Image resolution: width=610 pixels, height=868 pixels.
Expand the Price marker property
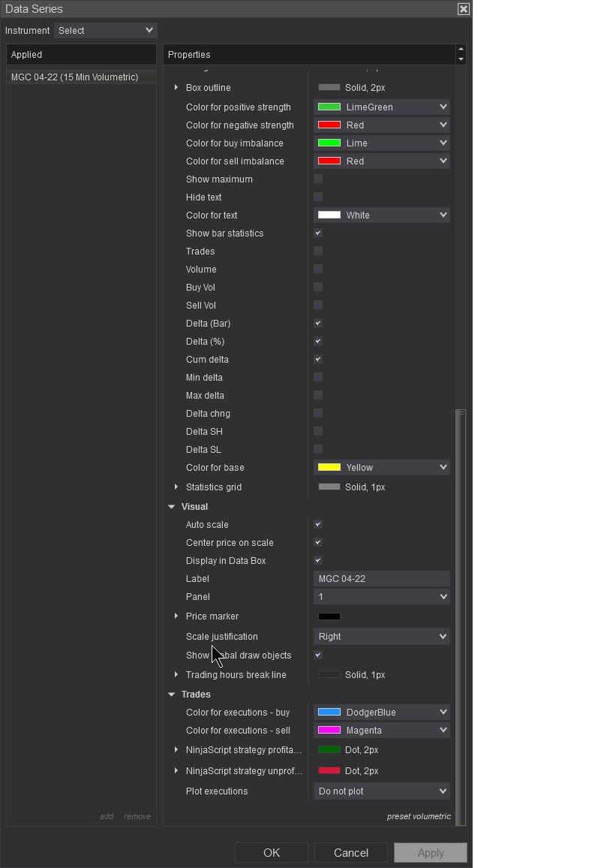point(176,616)
